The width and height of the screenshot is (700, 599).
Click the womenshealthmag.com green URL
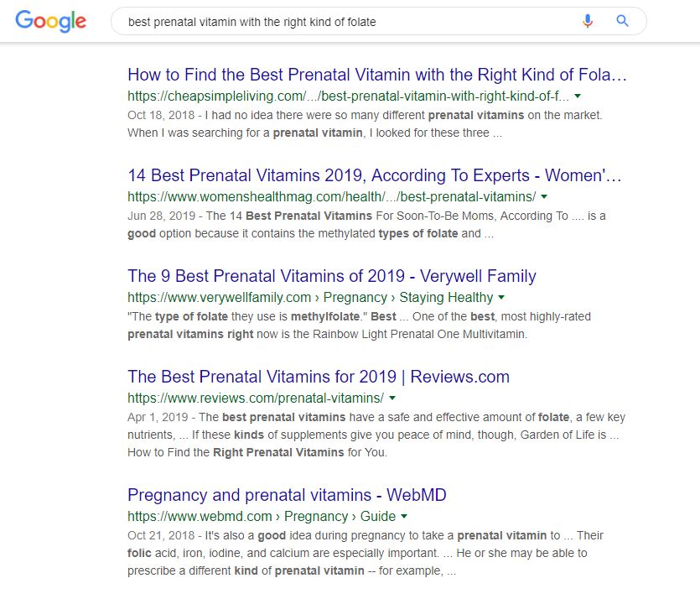click(x=332, y=196)
